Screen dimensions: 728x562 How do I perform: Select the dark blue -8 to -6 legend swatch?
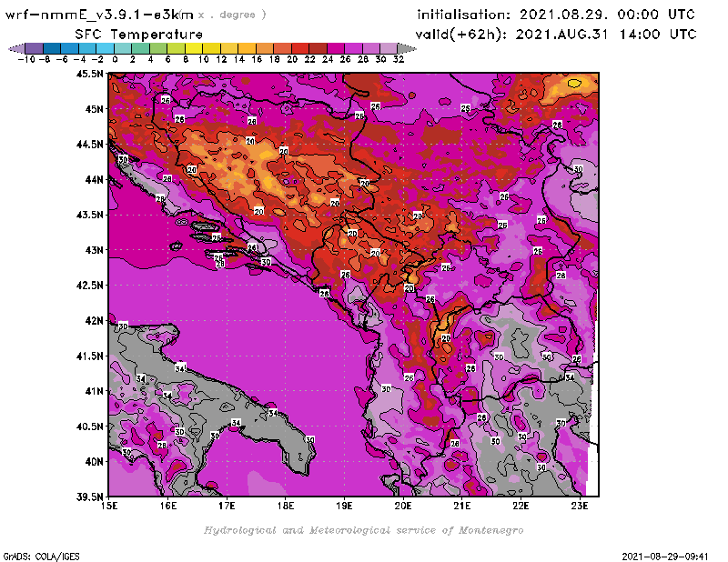tap(52, 48)
